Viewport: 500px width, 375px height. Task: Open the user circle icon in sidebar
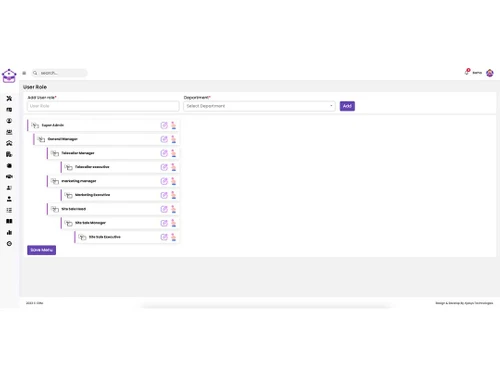[9, 121]
